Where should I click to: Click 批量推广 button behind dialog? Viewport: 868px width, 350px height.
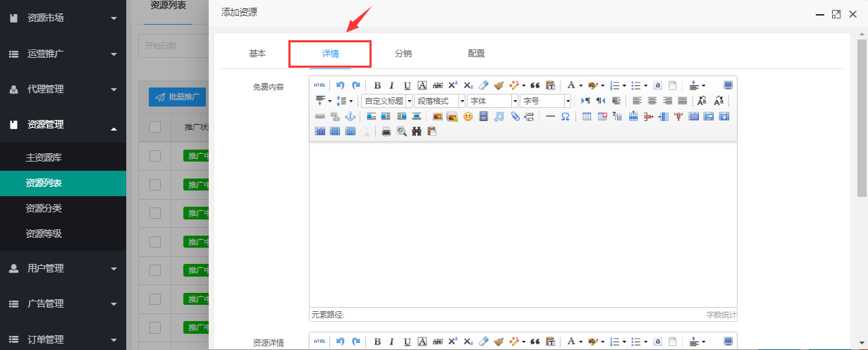(177, 97)
